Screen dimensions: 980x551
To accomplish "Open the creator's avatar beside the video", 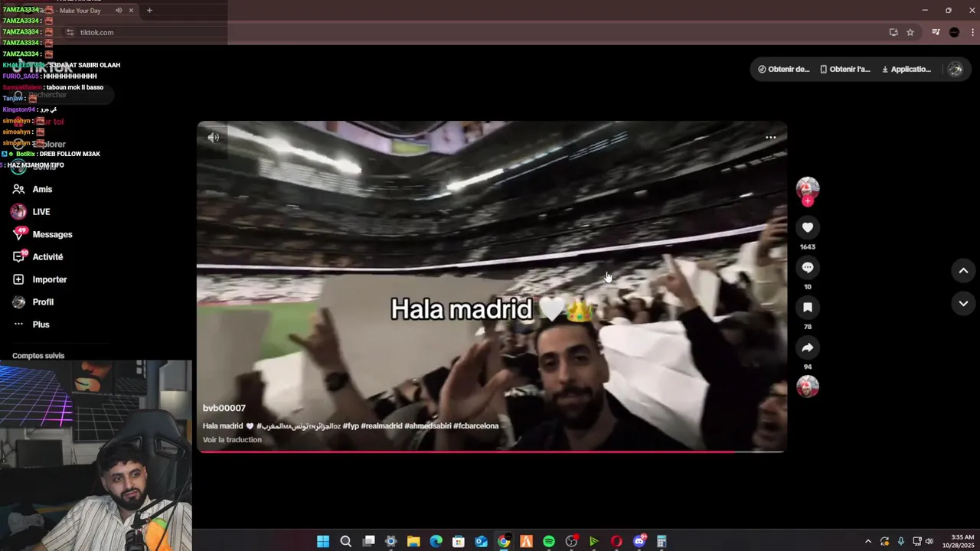I will coord(808,188).
